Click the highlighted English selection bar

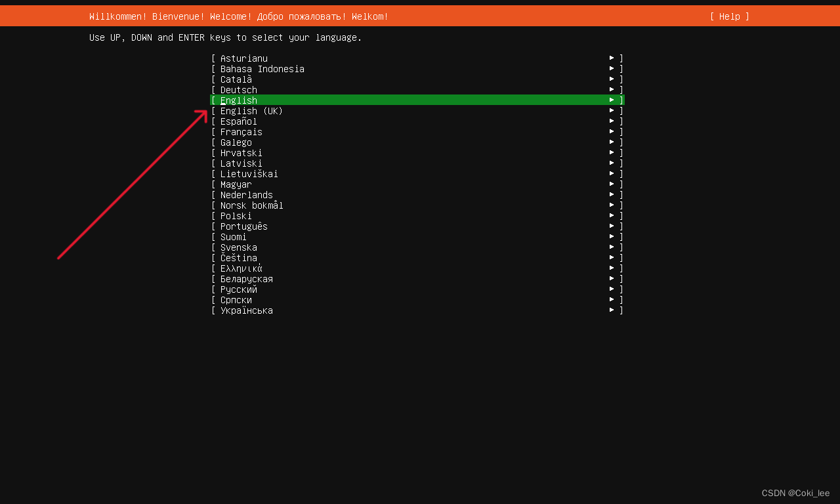point(413,100)
